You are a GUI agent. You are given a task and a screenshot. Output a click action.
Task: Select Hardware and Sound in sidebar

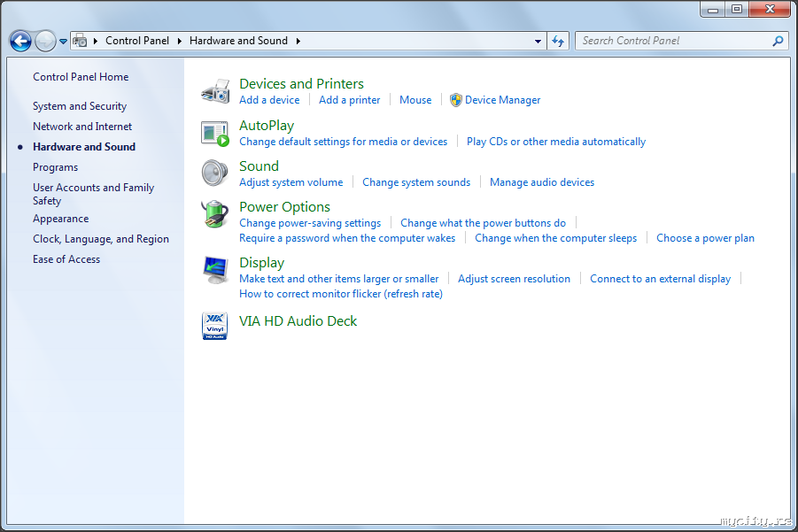pyautogui.click(x=84, y=146)
